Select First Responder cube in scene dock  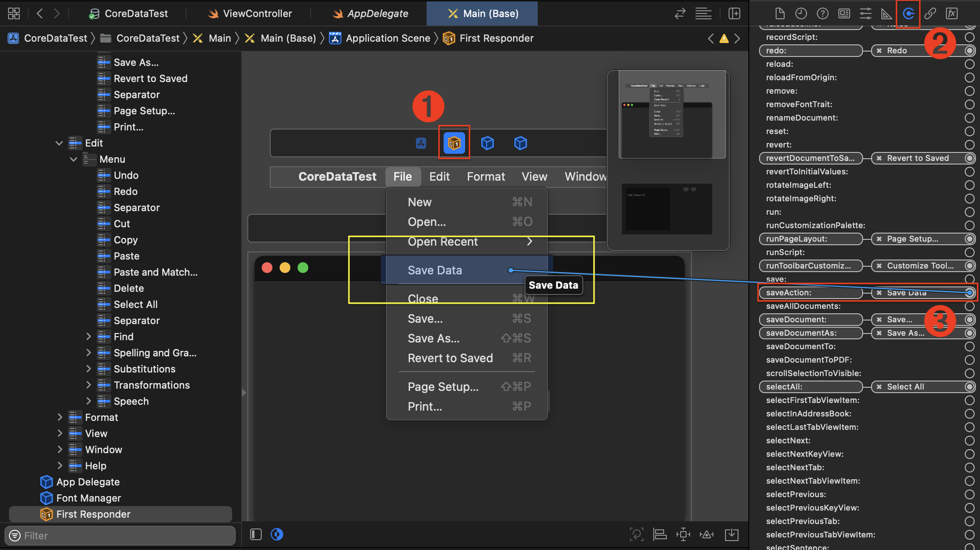454,143
